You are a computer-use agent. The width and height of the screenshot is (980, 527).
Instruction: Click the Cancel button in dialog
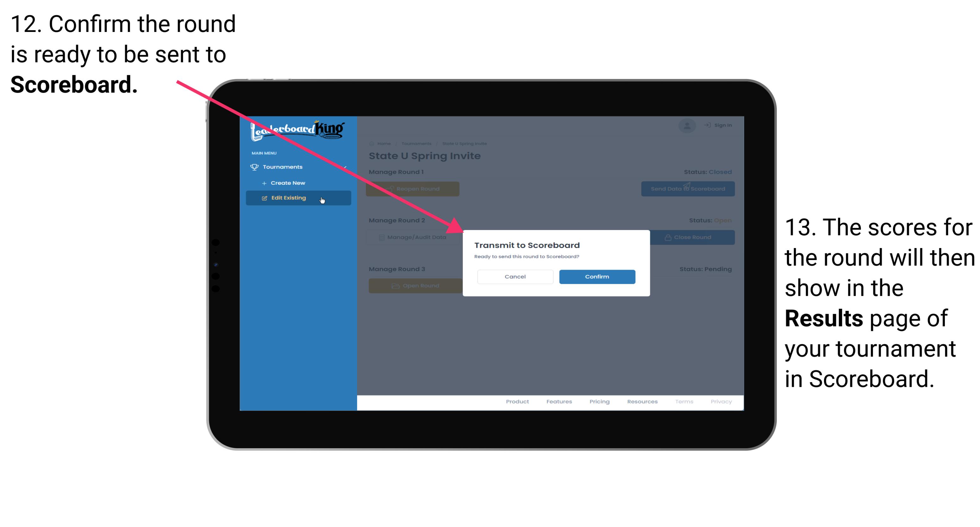point(515,276)
